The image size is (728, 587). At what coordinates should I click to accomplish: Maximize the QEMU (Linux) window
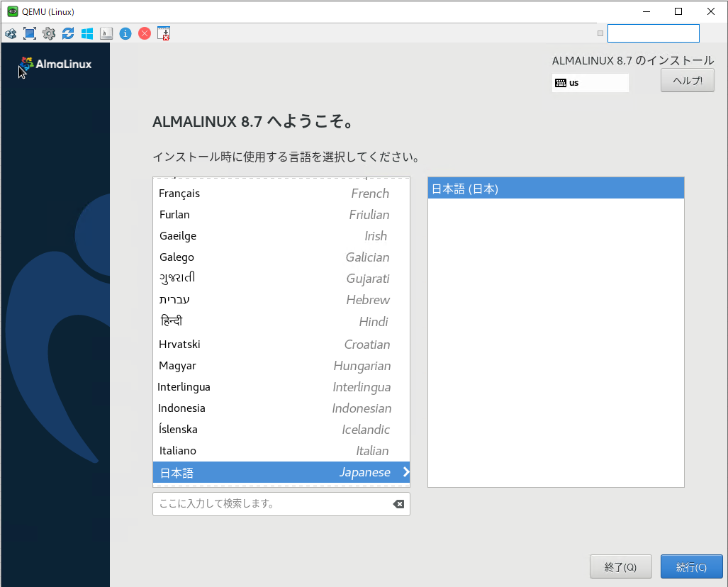678,11
